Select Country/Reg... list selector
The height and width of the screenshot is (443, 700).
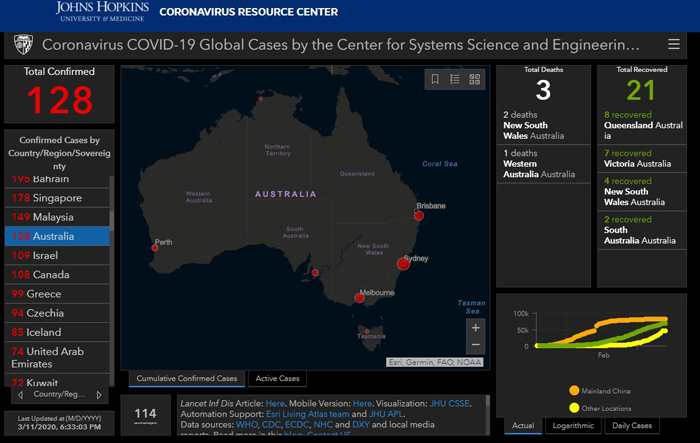click(59, 394)
